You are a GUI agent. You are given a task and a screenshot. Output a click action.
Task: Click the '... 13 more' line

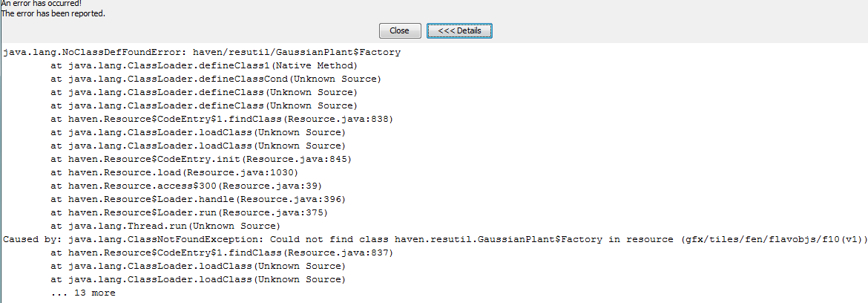click(x=83, y=293)
